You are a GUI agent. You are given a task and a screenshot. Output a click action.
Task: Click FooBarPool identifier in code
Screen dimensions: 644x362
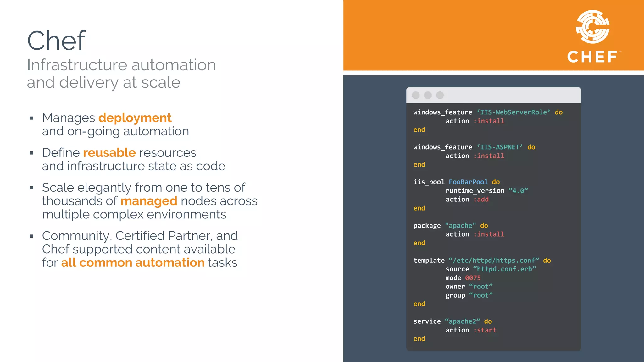(468, 182)
